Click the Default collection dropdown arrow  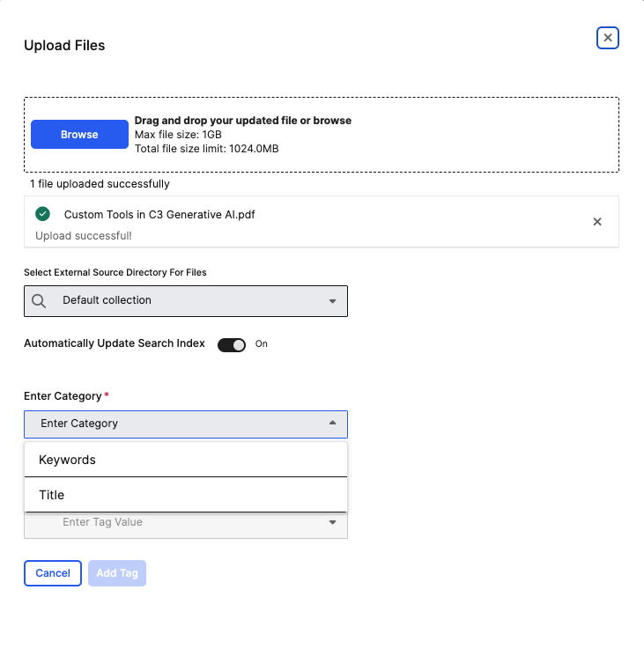coord(332,301)
